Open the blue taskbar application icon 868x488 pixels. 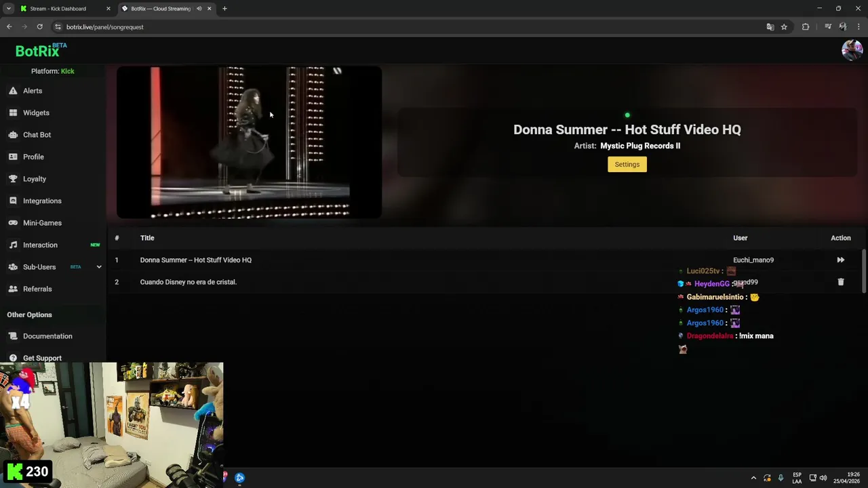click(239, 478)
